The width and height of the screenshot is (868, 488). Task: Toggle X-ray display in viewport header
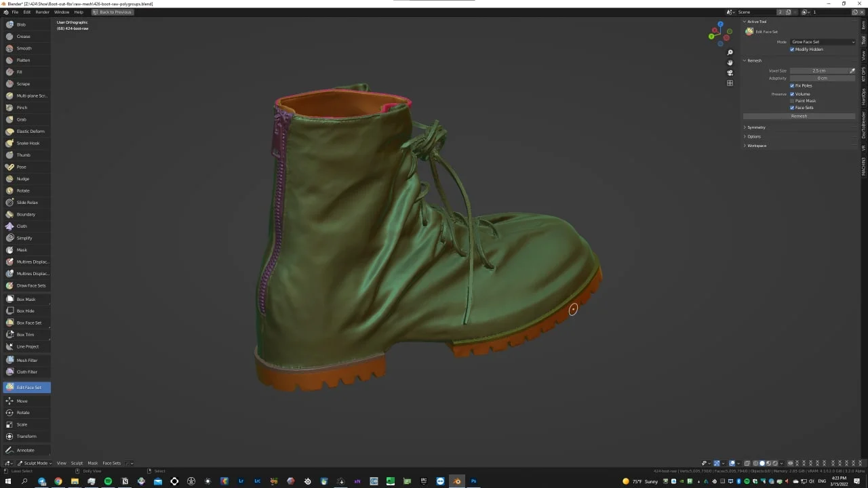747,464
